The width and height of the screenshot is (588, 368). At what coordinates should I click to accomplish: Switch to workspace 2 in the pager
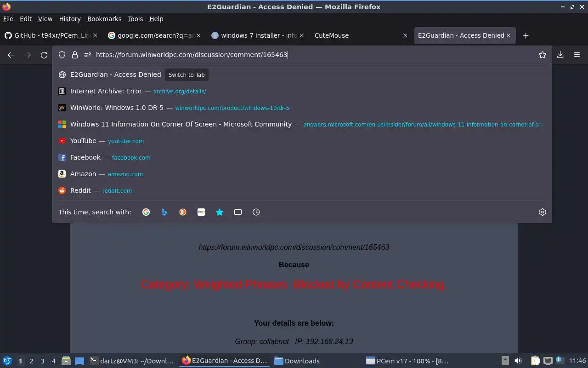pos(31,361)
